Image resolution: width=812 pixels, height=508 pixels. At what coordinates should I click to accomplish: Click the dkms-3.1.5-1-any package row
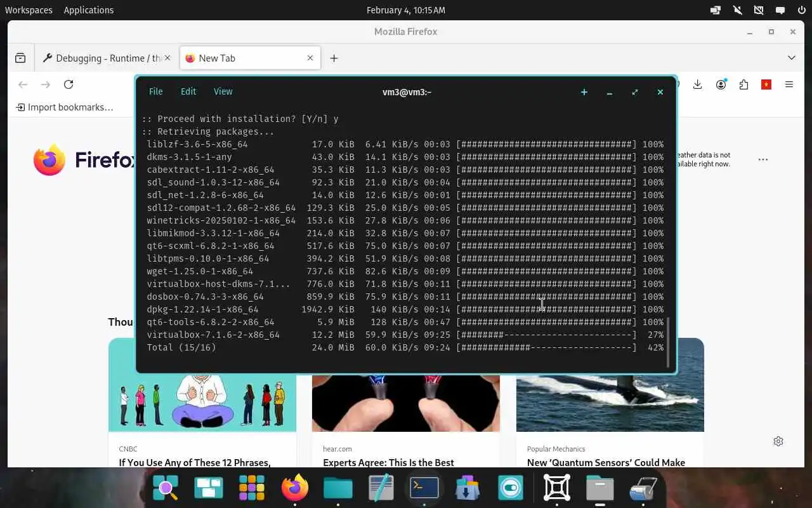pyautogui.click(x=405, y=157)
